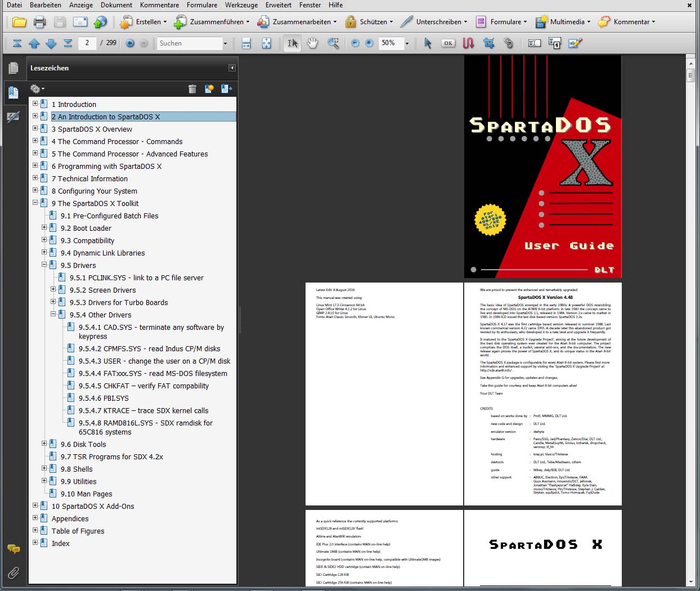The height and width of the screenshot is (591, 700).
Task: Jump to last page arrow
Action: tap(68, 43)
